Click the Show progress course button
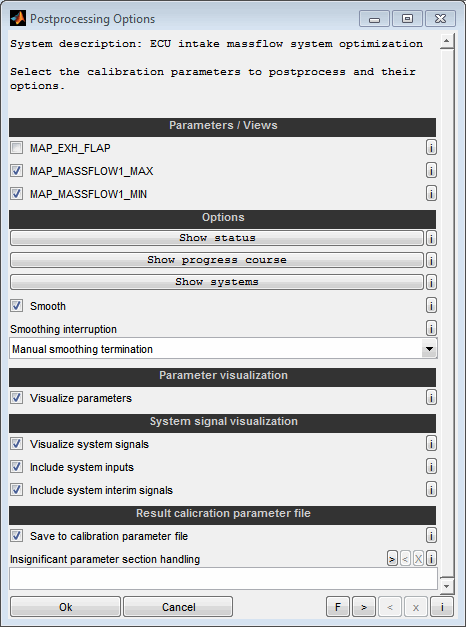 [216, 260]
